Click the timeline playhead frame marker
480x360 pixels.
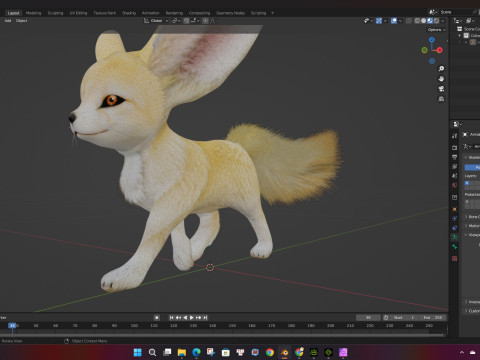pos(12,325)
